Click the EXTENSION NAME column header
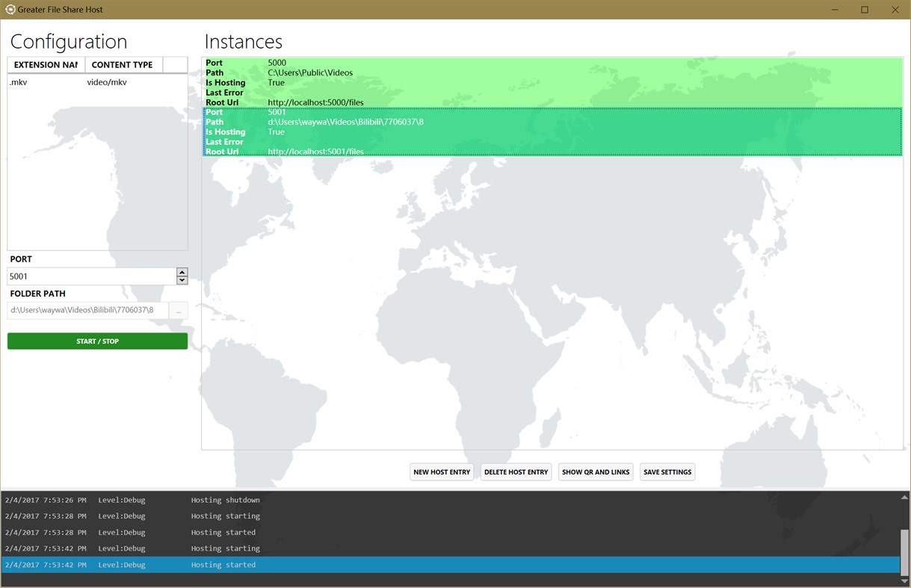911x588 pixels. (44, 64)
